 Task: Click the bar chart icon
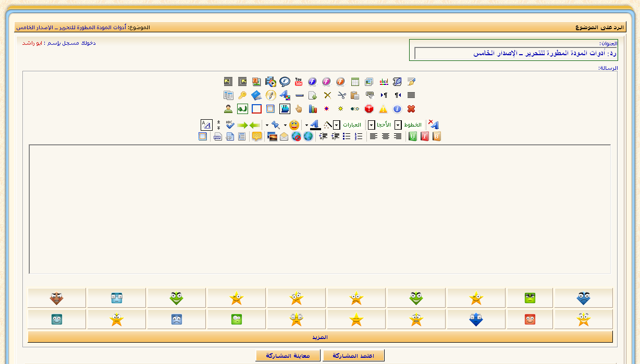(x=313, y=108)
